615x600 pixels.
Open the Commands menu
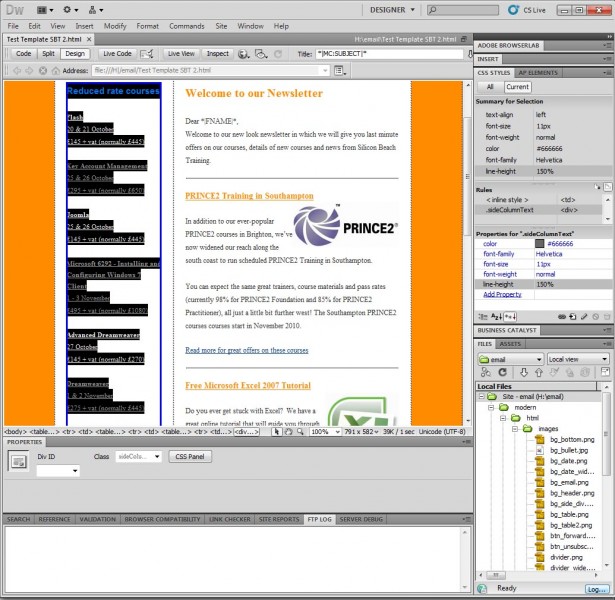tap(186, 25)
